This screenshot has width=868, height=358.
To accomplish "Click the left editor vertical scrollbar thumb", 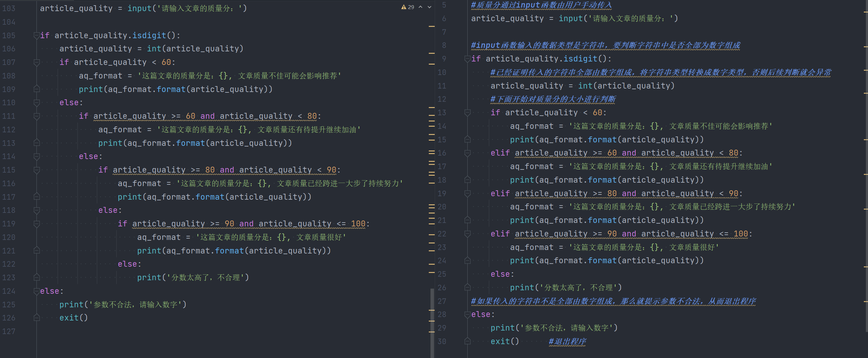I will 432,323.
